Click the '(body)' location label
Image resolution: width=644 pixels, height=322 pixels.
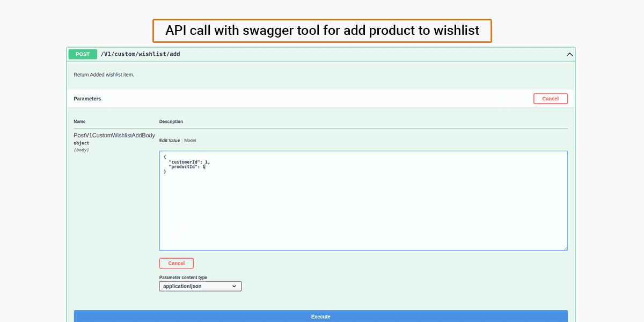pyautogui.click(x=82, y=150)
